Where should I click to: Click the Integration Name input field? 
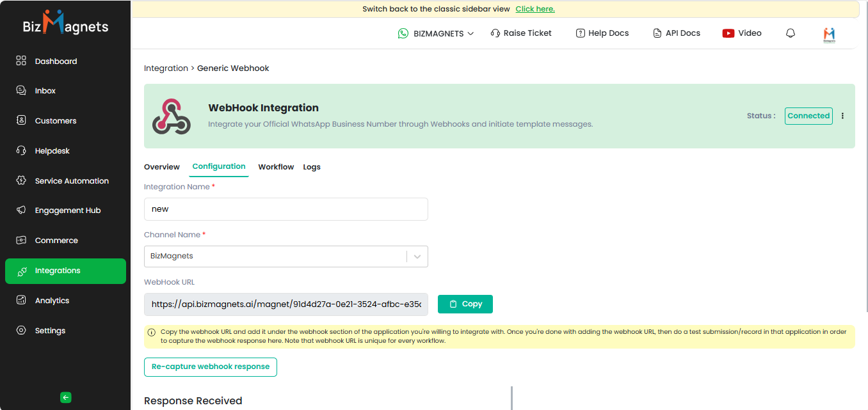[285, 209]
